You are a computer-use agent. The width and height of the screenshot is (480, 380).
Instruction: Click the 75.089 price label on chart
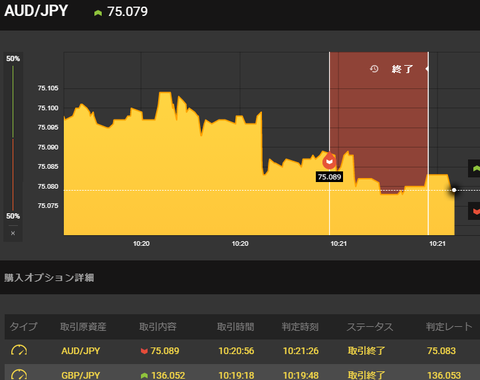pos(329,177)
